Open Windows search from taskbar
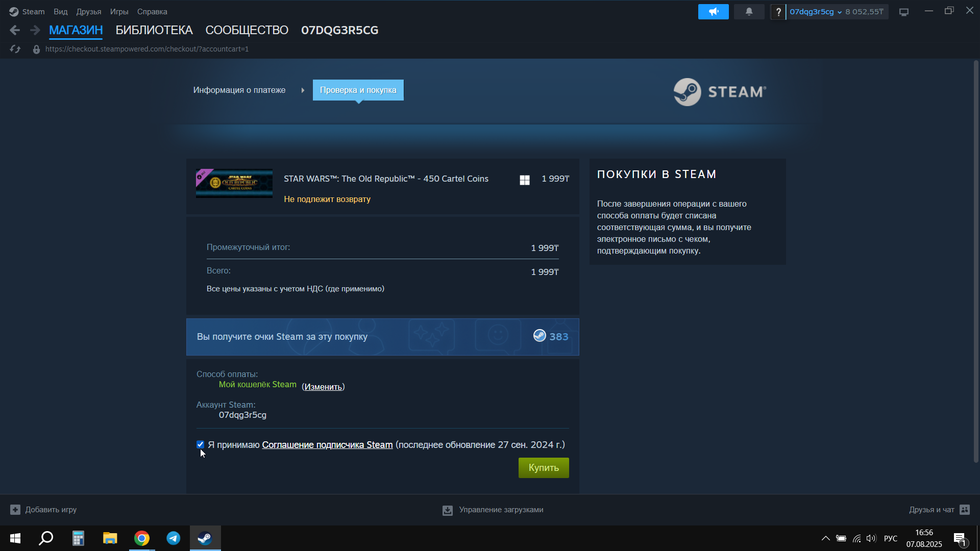Viewport: 980px width, 551px height. (46, 538)
